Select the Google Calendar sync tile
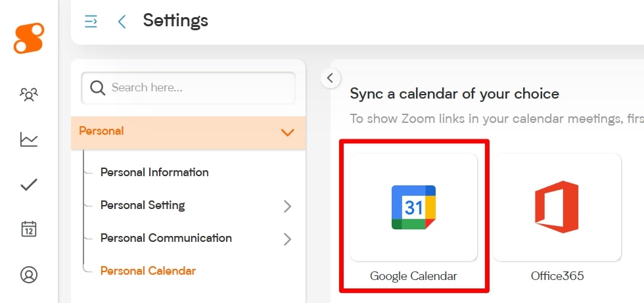Viewport: 644px width, 303px height. 413,207
